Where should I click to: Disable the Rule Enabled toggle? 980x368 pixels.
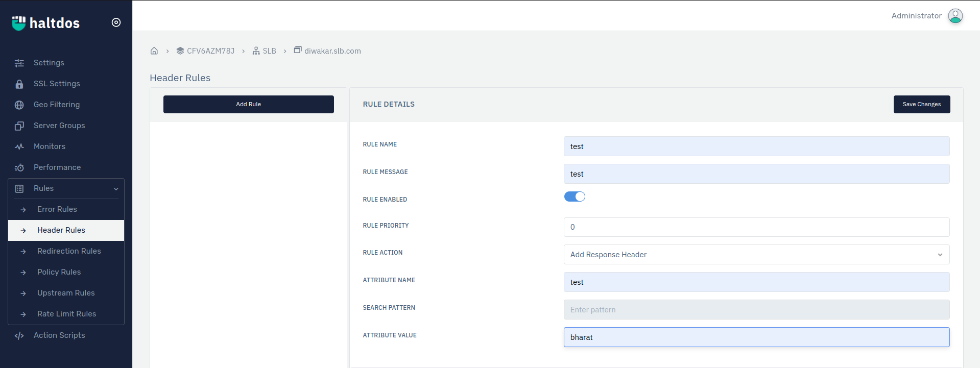[575, 197]
